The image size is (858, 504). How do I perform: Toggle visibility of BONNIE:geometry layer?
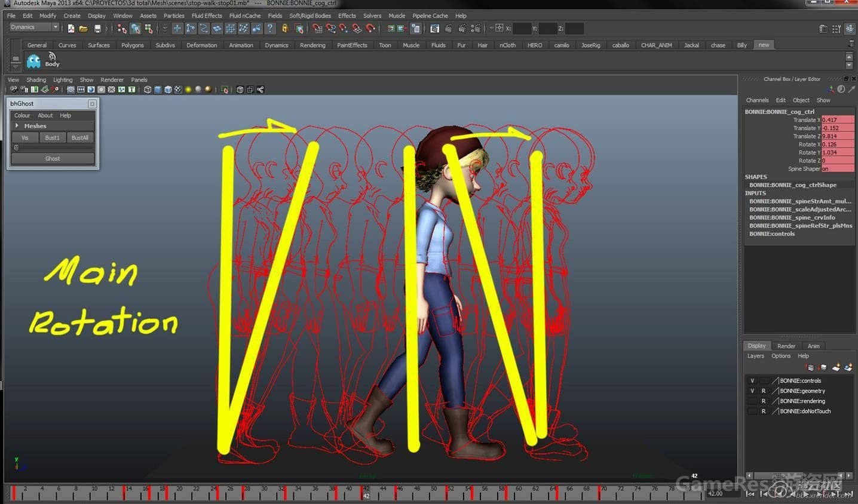coord(752,391)
